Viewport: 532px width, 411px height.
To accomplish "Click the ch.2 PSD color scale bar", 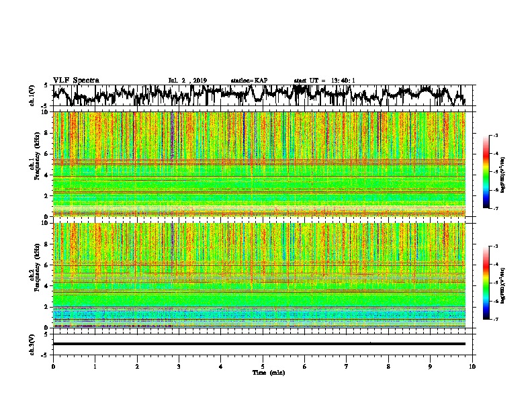I will (x=486, y=283).
